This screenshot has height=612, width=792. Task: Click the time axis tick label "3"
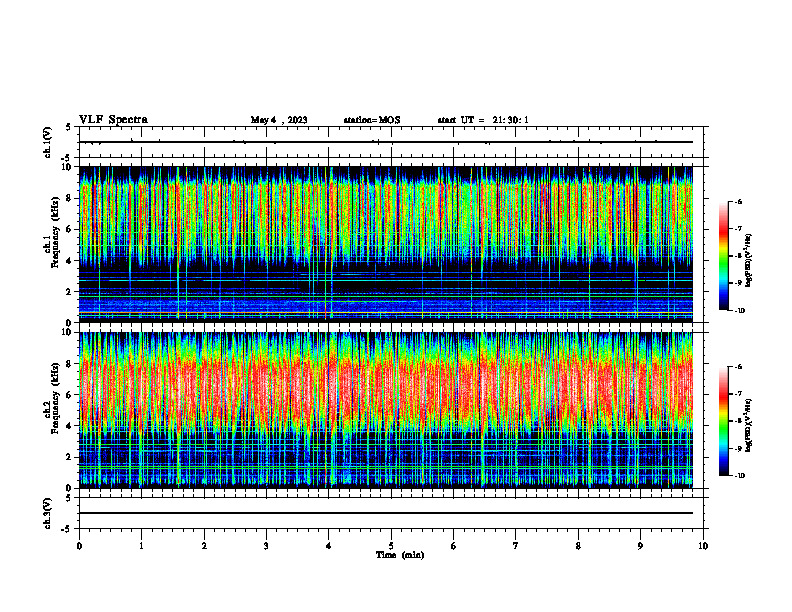[266, 546]
